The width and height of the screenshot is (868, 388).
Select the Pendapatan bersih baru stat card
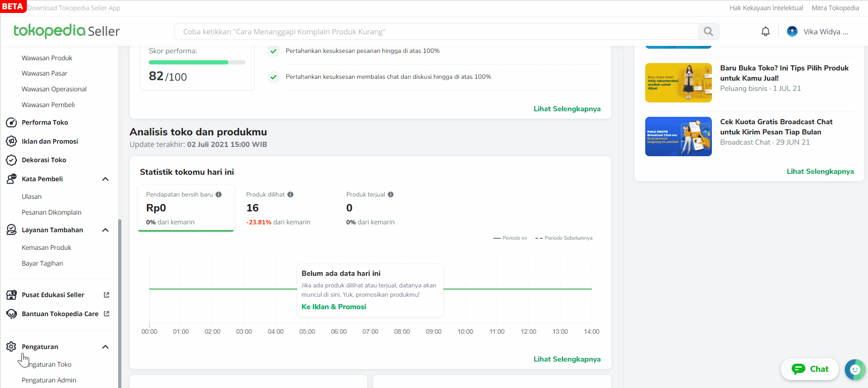tap(186, 208)
